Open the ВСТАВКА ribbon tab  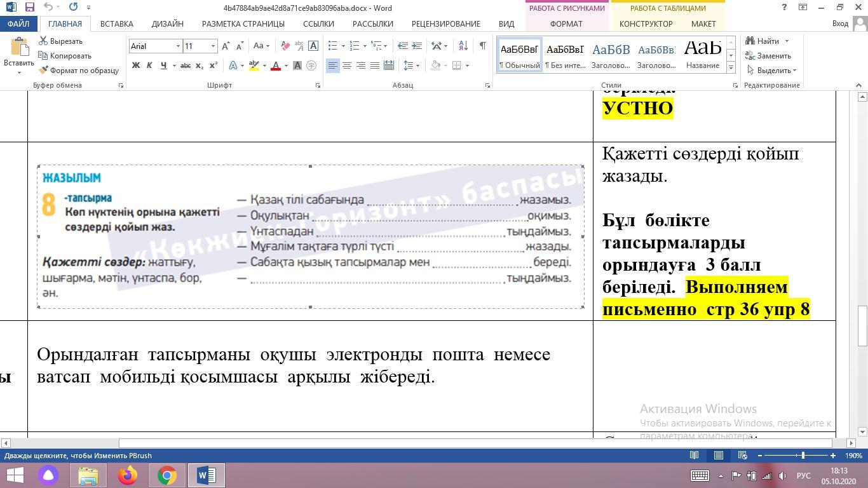116,24
